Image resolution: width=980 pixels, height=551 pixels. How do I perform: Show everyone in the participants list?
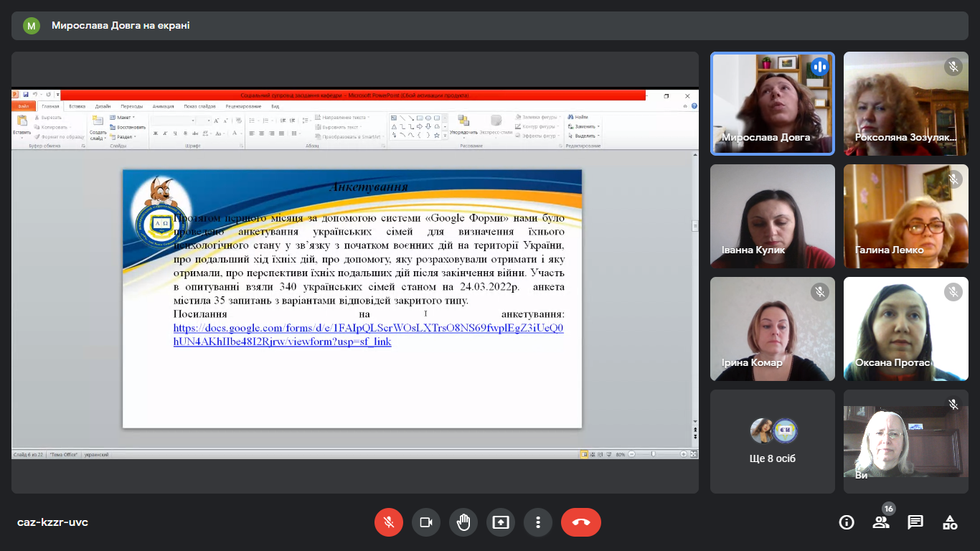coord(881,522)
